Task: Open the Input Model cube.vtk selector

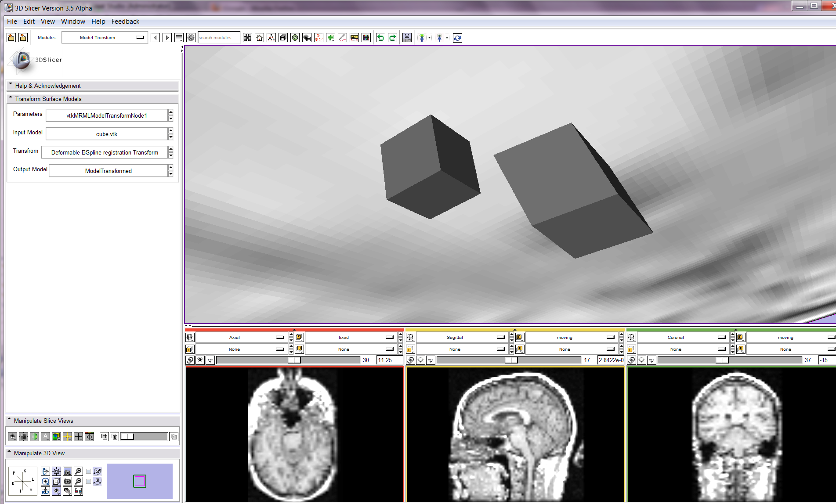Action: 107,134
